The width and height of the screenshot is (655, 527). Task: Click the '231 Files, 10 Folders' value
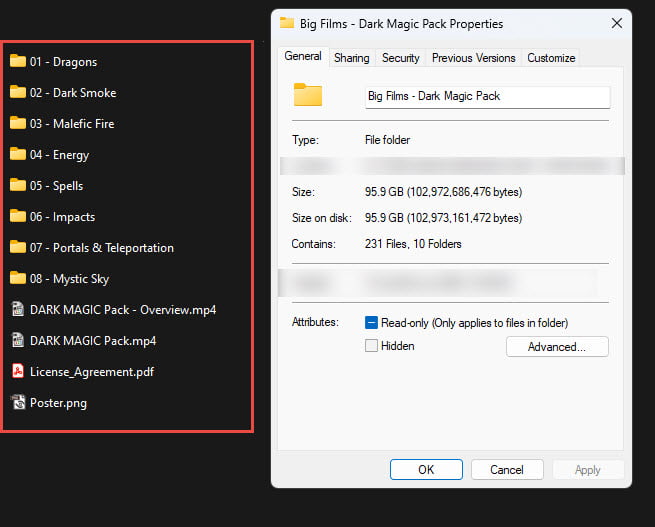click(413, 244)
